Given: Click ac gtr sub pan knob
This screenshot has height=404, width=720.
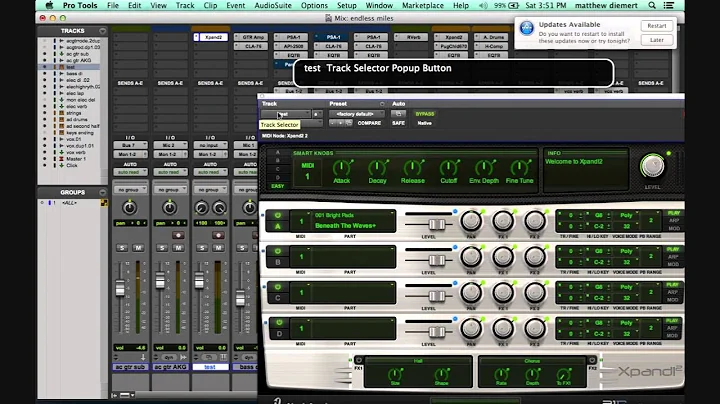Looking at the screenshot, I should coord(129,208).
